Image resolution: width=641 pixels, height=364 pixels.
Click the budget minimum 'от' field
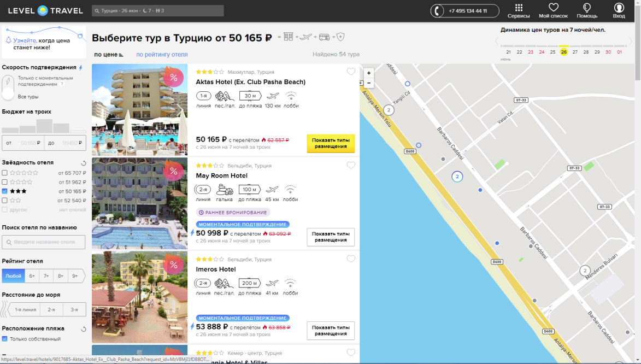pyautogui.click(x=23, y=143)
